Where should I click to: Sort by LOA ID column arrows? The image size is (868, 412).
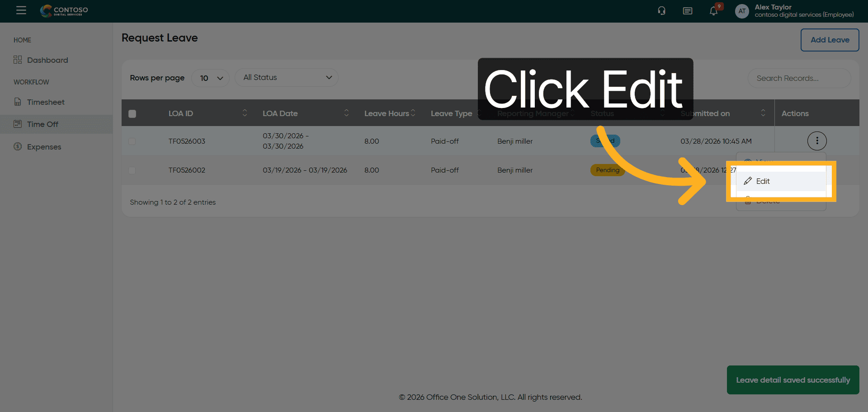click(x=245, y=113)
